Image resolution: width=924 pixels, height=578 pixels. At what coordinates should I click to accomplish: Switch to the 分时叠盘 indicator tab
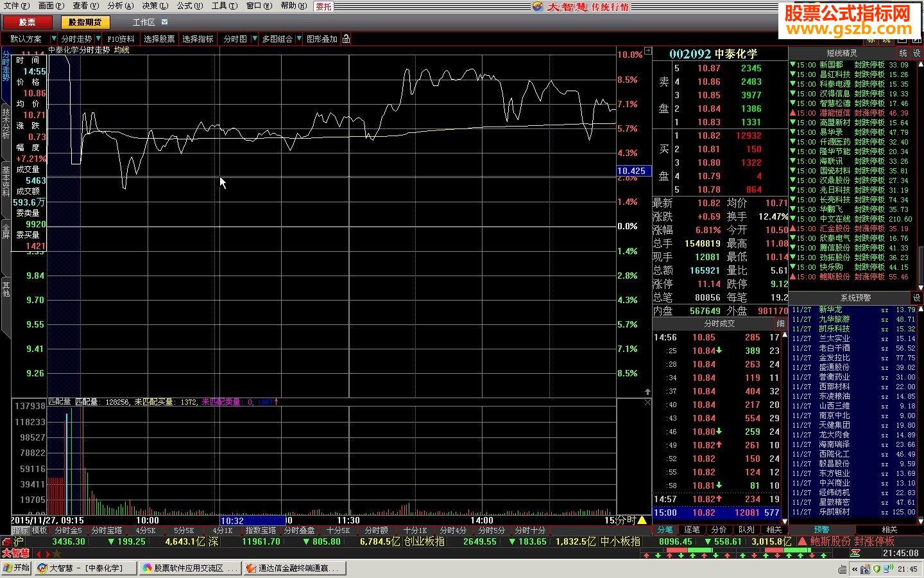pyautogui.click(x=299, y=530)
